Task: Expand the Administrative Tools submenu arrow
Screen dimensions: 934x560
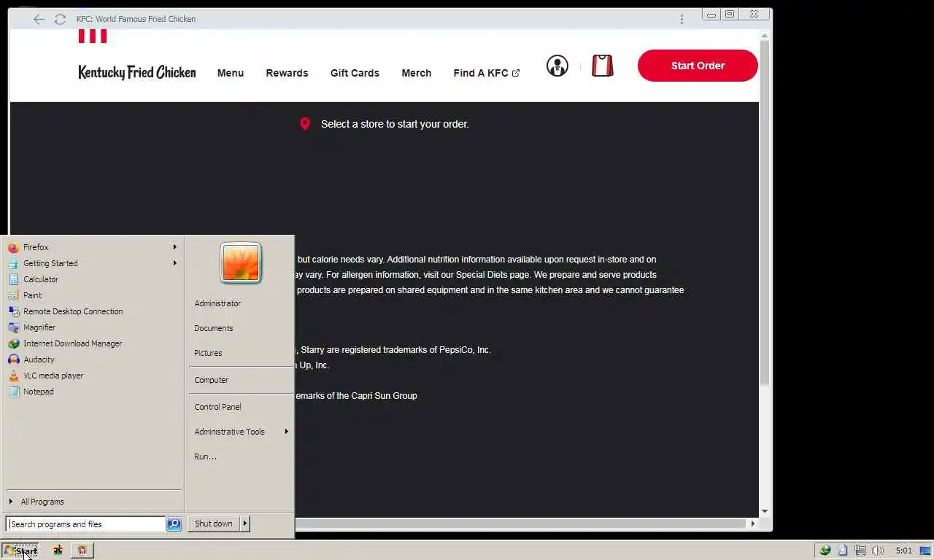Action: pyautogui.click(x=286, y=432)
